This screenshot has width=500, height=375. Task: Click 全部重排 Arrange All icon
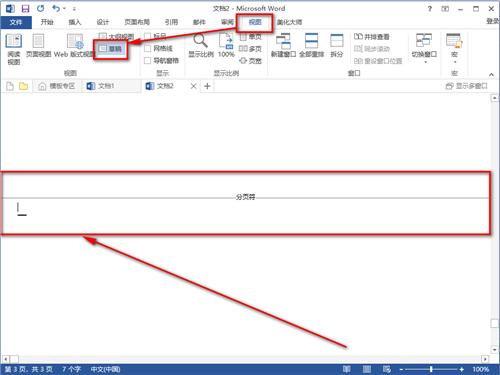coord(311,46)
